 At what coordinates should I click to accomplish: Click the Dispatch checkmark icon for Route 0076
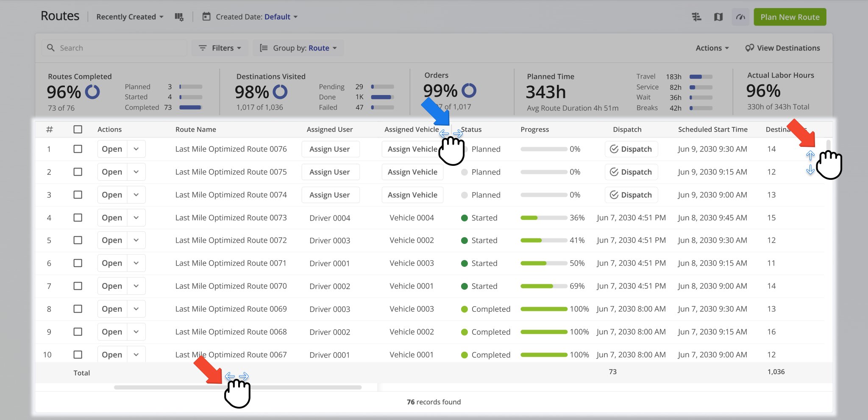(613, 149)
